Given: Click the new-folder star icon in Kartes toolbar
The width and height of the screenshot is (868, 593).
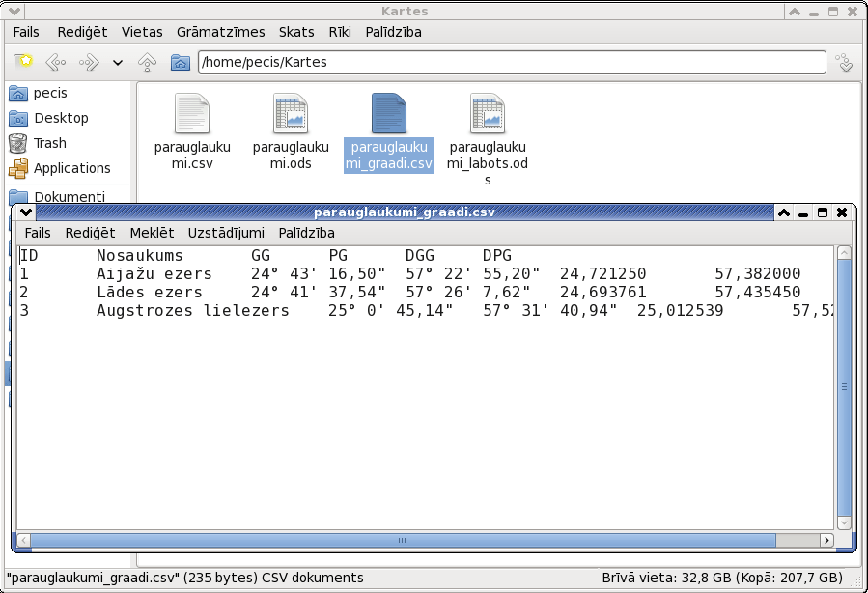Looking at the screenshot, I should point(23,62).
